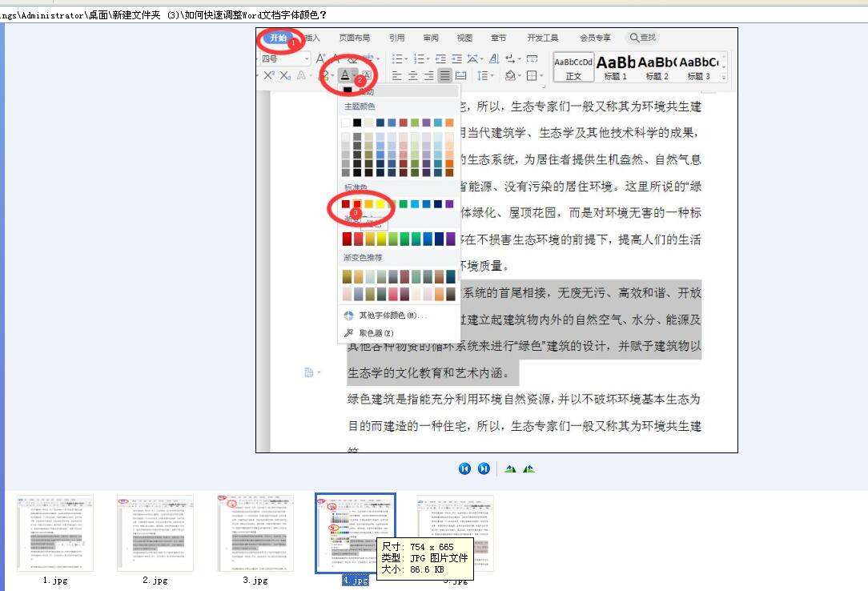Click the decrease indent icon
The image size is (868, 591).
(440, 58)
